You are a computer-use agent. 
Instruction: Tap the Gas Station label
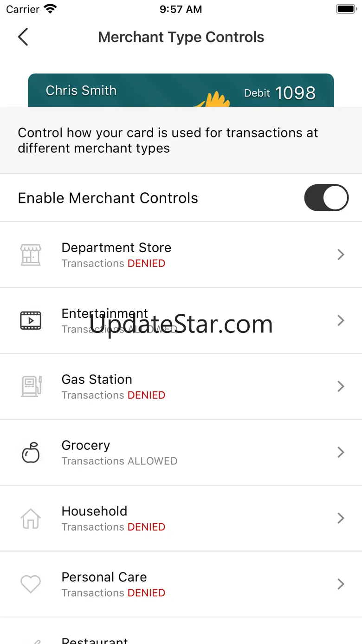[x=97, y=379]
